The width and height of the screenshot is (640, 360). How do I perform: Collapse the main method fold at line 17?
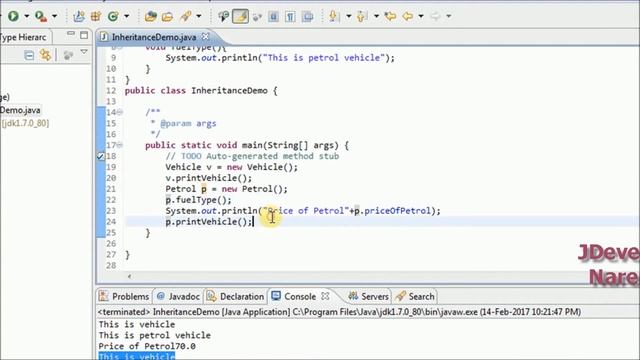click(120, 145)
